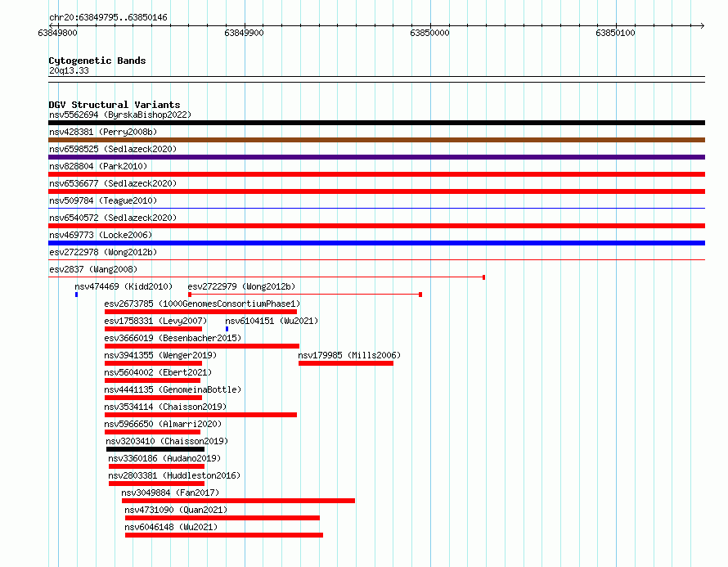Click the black nsv5562694 variant bar
The width and height of the screenshot is (728, 567).
(x=376, y=123)
